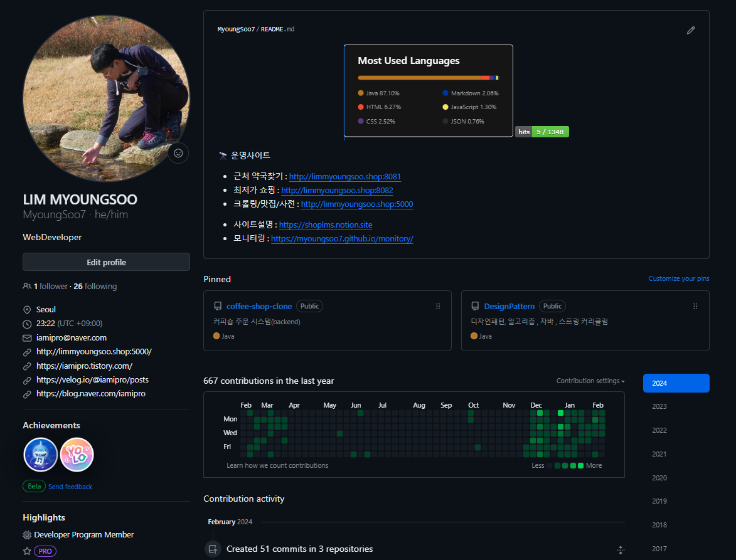Image resolution: width=736 pixels, height=560 pixels.
Task: Open the DesignPattern repository link
Action: [509, 306]
